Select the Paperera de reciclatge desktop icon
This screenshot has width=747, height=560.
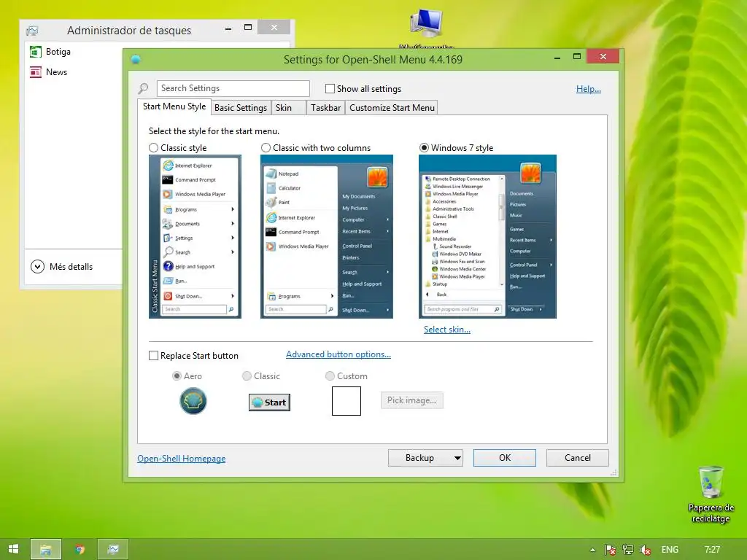[x=711, y=494]
